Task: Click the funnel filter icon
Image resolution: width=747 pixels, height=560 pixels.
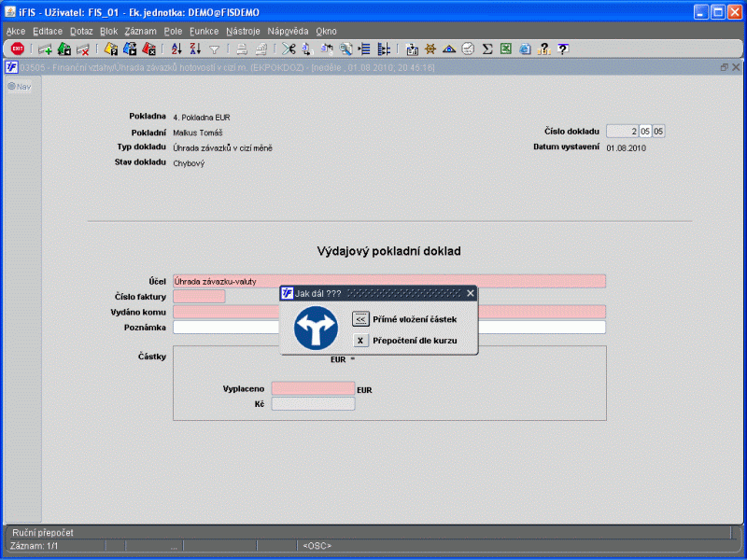Action: 214,49
